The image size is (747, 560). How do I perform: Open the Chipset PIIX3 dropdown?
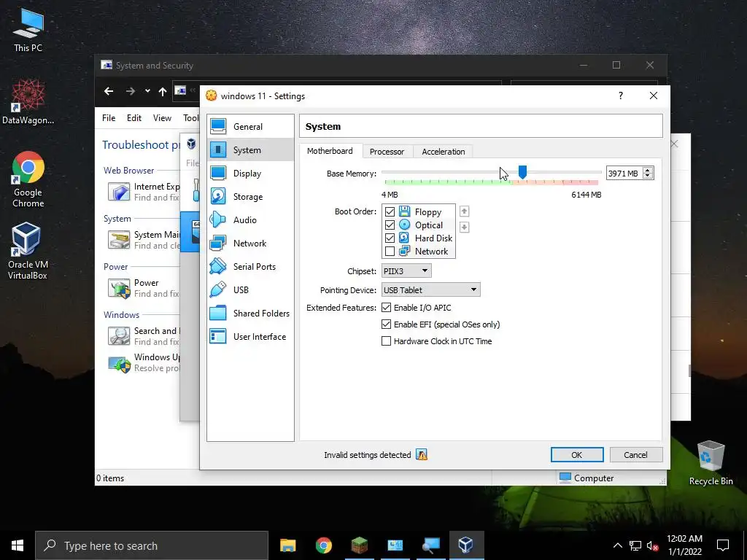406,271
